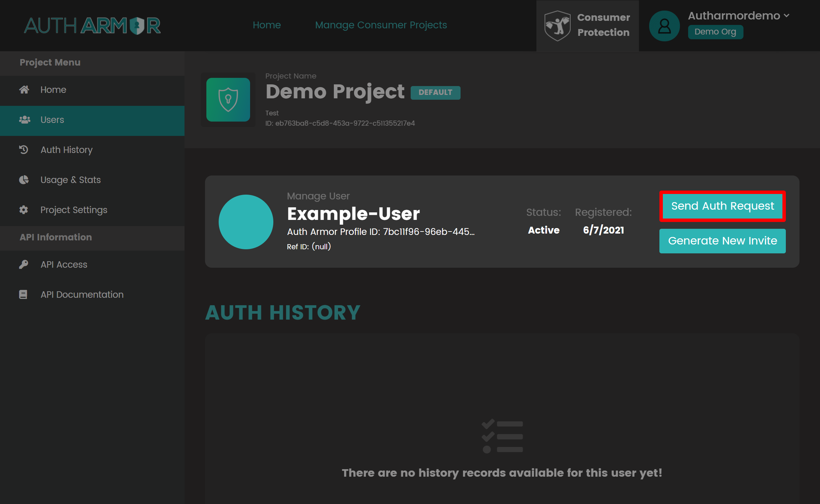The height and width of the screenshot is (504, 820).
Task: Click the Project Settings gear icon
Action: tap(24, 210)
